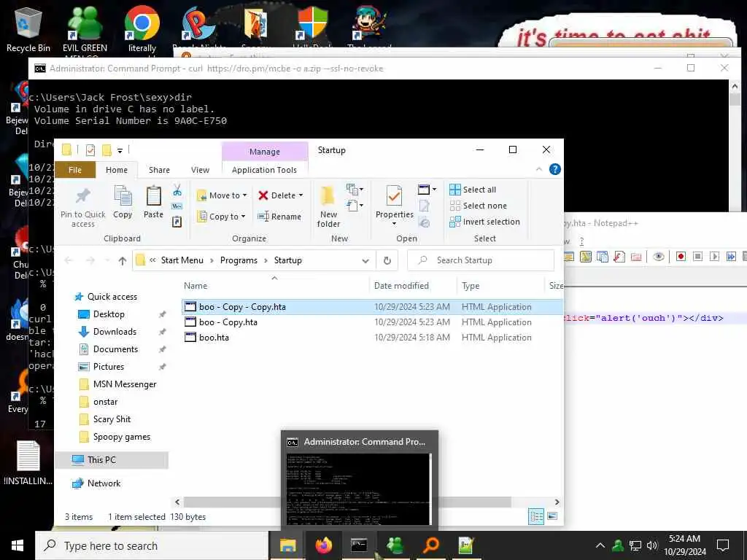Open the Delete dropdown arrow
Screen dimensions: 747x560
point(301,195)
